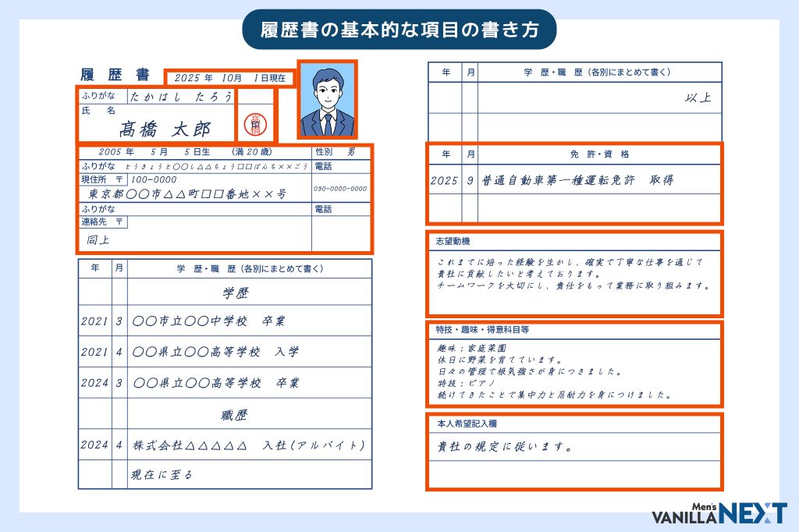
Task: Click the address 東京都〇〇市△△町 line
Action: 187,193
